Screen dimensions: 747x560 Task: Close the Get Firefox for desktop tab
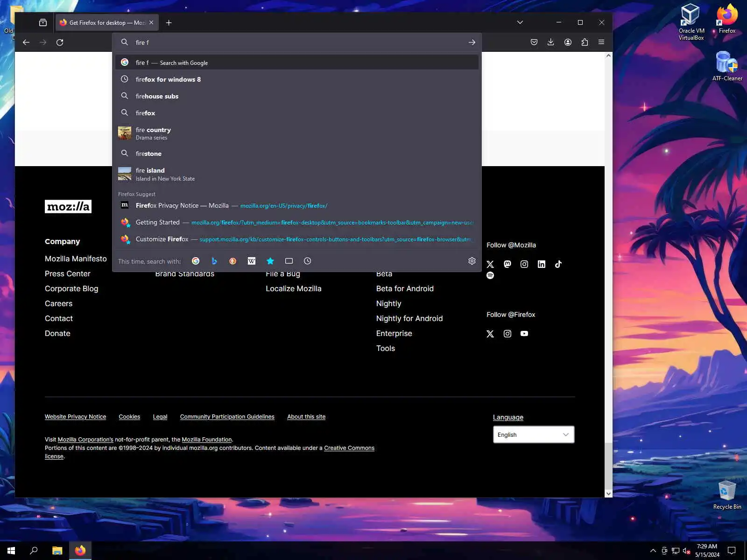pos(151,22)
